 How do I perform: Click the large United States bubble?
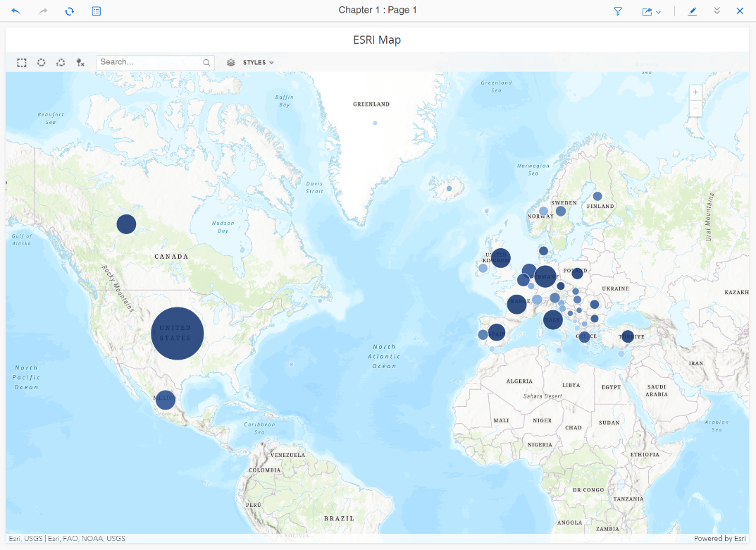click(x=177, y=334)
